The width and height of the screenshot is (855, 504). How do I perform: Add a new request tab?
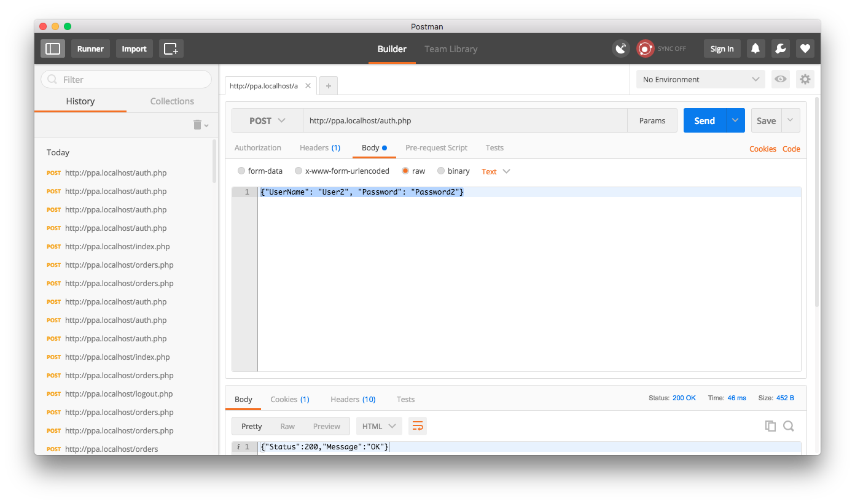click(x=329, y=86)
